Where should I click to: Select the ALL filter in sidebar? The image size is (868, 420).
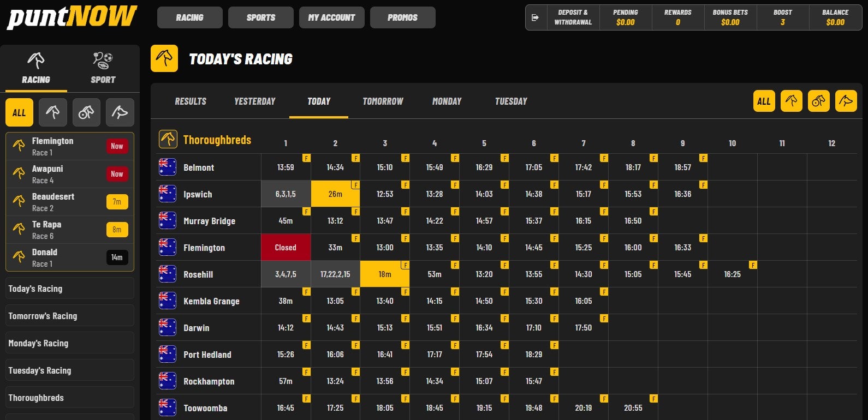pos(19,112)
